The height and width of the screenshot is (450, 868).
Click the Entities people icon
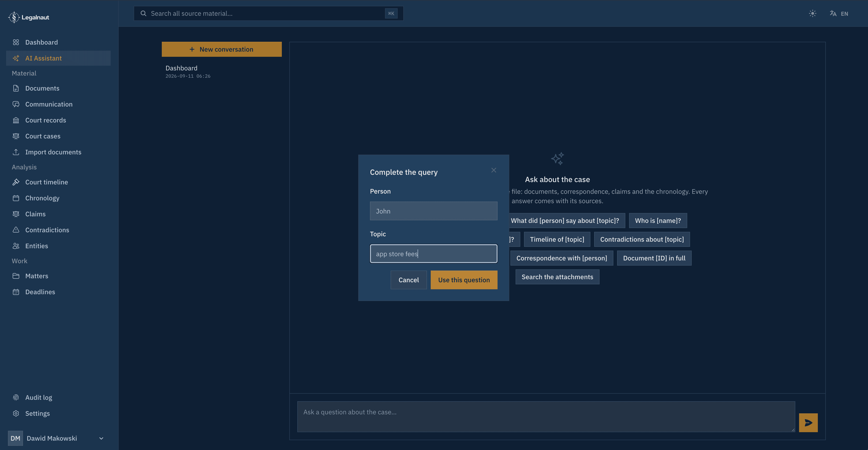click(16, 246)
